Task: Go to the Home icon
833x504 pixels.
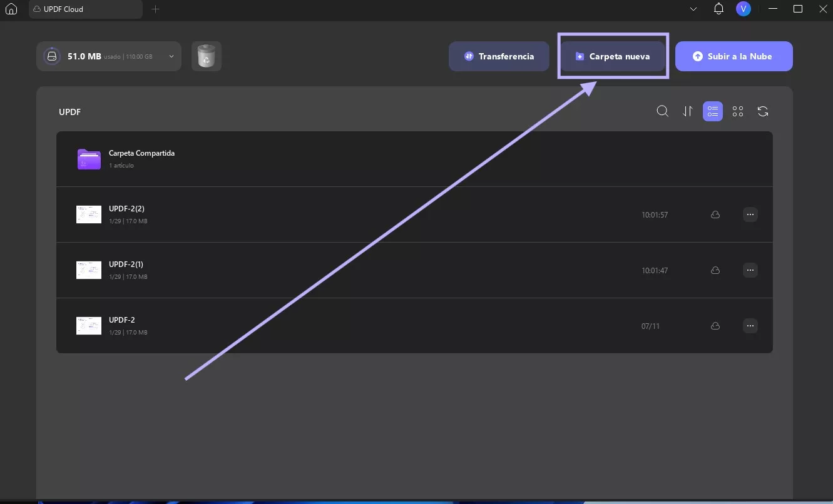Action: coord(11,9)
